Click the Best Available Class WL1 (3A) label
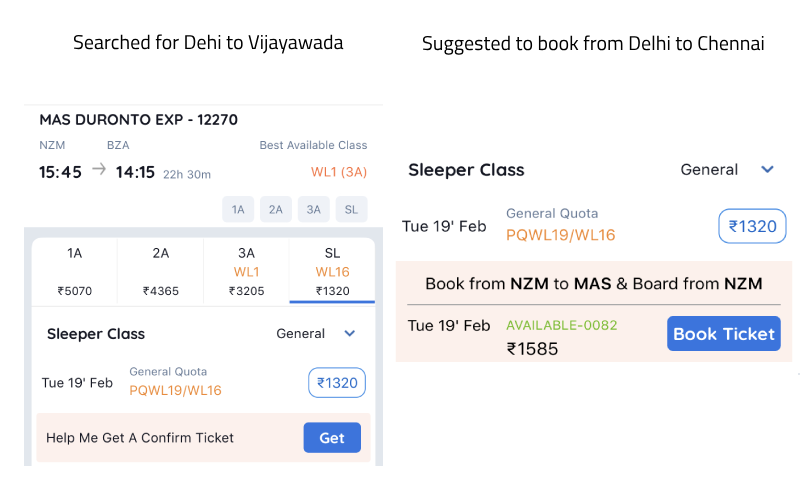 pos(339,172)
